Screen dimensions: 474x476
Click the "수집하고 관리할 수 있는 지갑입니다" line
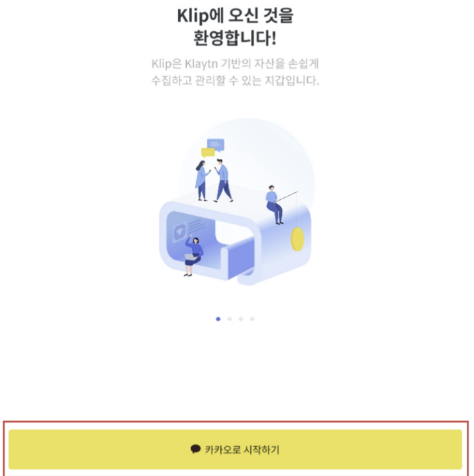[235, 81]
